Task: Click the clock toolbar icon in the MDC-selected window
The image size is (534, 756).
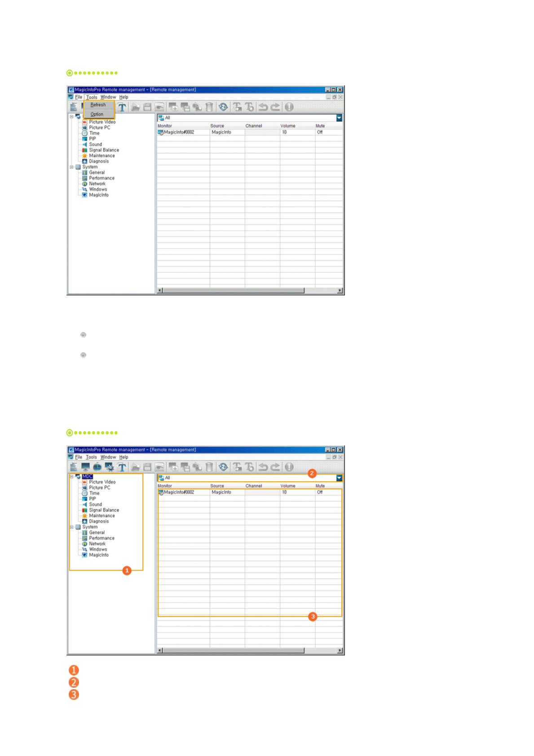Action: click(x=97, y=467)
